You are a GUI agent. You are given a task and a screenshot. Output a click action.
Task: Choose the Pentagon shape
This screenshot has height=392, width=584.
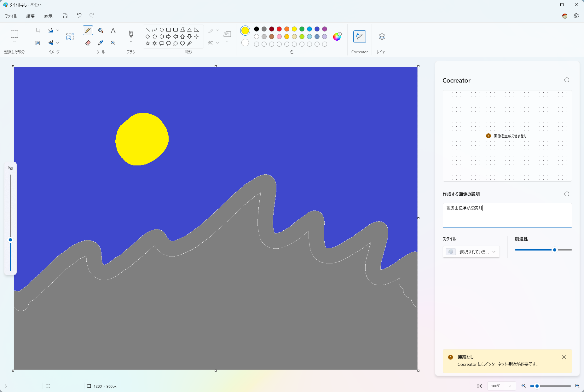click(x=155, y=37)
